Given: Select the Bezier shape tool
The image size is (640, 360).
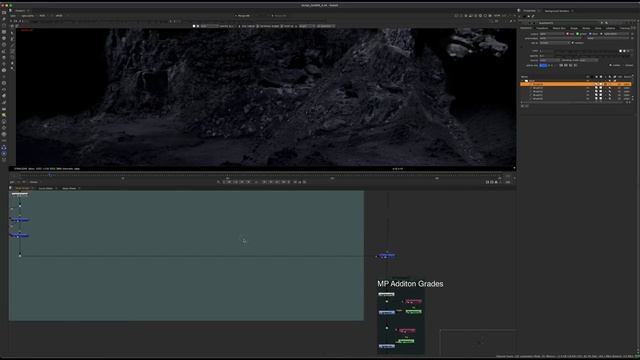Looking at the screenshot, I should (x=12, y=46).
